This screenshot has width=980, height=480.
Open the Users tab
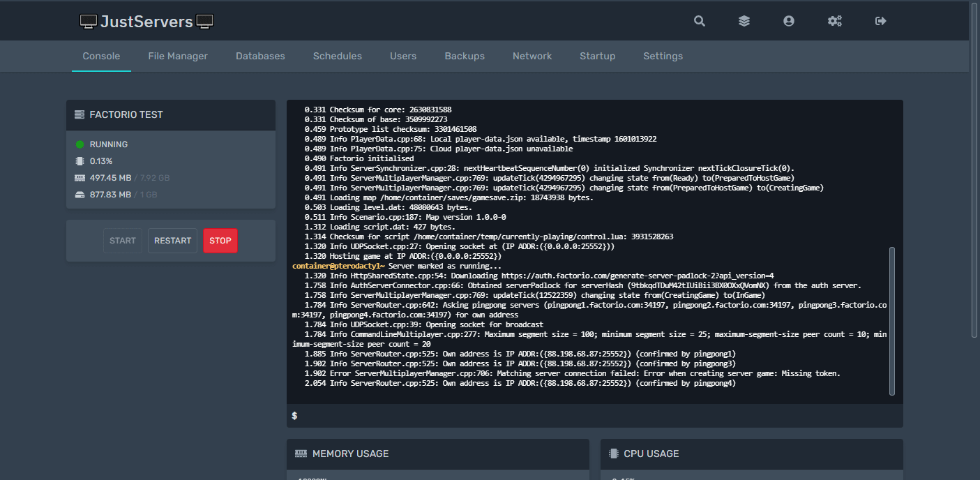coord(403,56)
